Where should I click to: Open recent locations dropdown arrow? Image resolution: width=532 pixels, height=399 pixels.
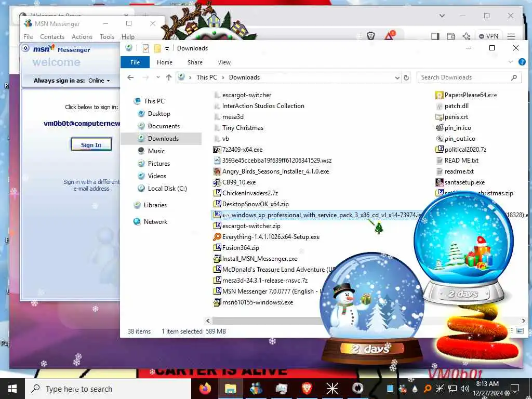click(158, 77)
